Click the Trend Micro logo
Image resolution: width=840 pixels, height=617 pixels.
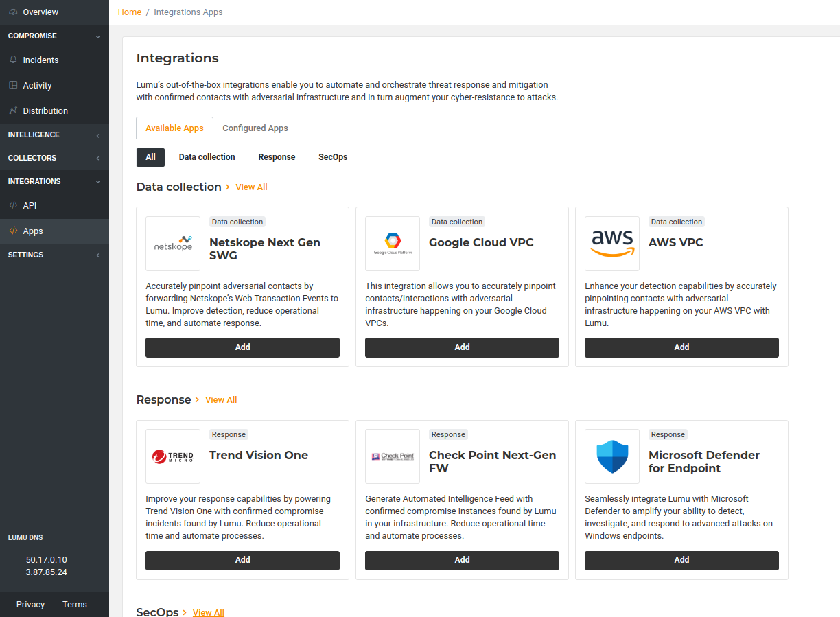(x=173, y=456)
